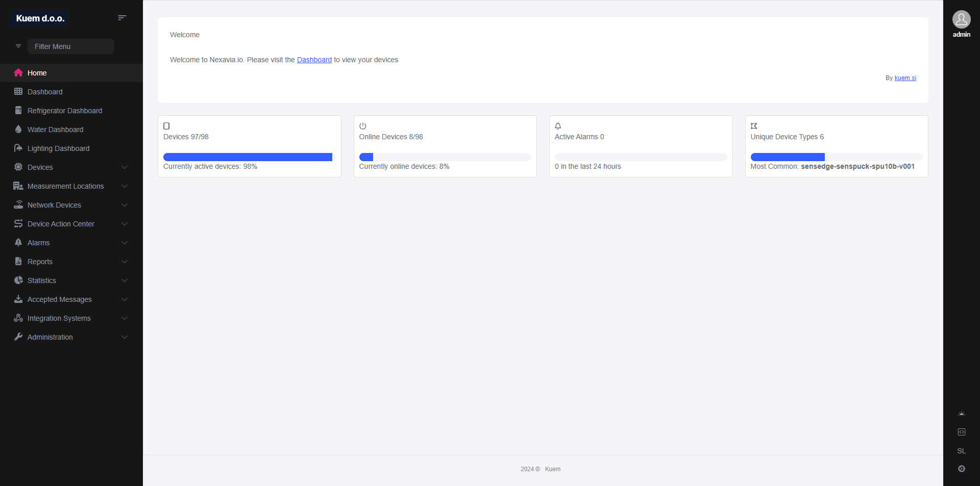Image resolution: width=980 pixels, height=486 pixels.
Task: Select the Water Dashboard droplet icon
Action: click(x=18, y=129)
